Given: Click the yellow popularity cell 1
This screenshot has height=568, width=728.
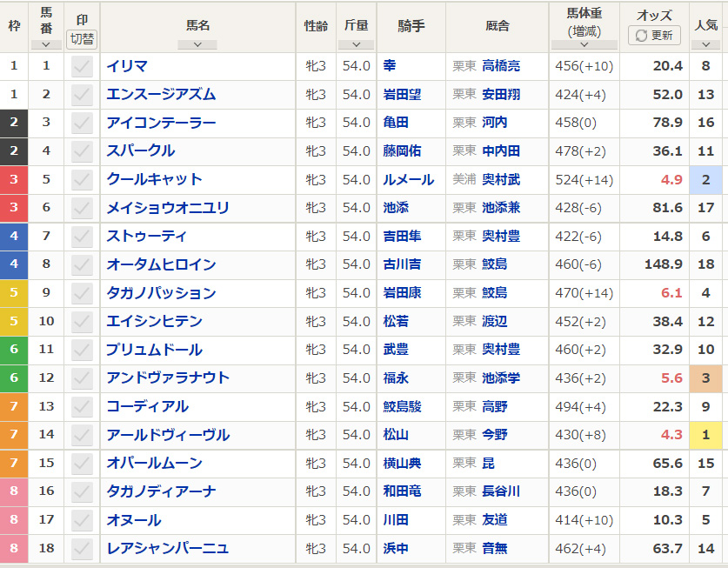Looking at the screenshot, I should point(705,435).
